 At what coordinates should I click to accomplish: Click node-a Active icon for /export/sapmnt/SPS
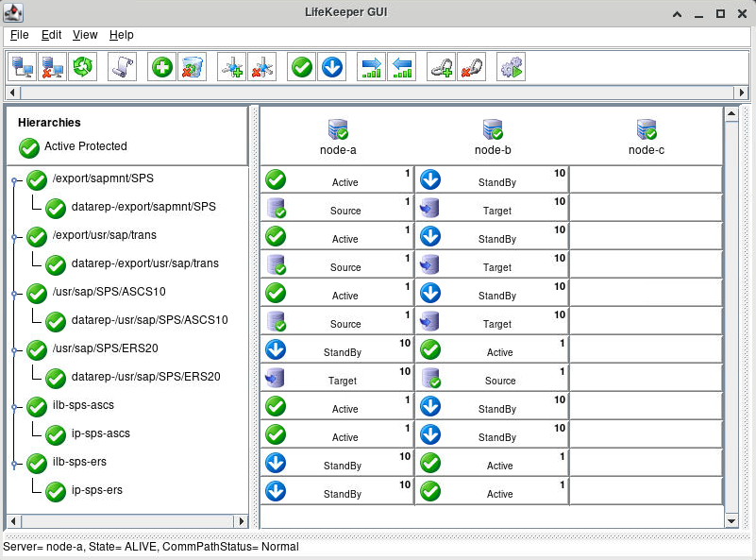click(x=276, y=179)
